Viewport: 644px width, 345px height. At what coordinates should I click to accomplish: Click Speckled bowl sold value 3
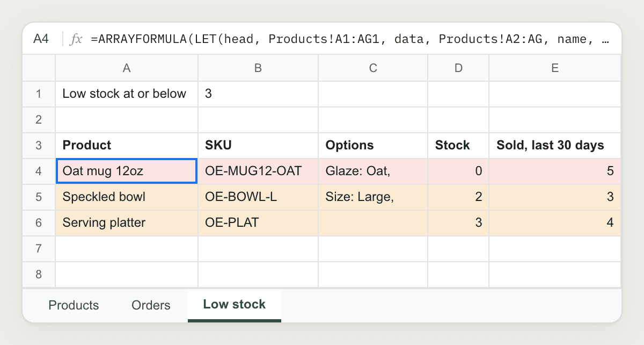pyautogui.click(x=555, y=197)
